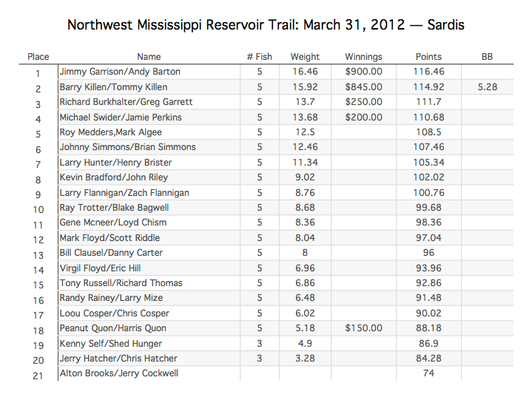Click the weight value '16.46'

pos(305,72)
